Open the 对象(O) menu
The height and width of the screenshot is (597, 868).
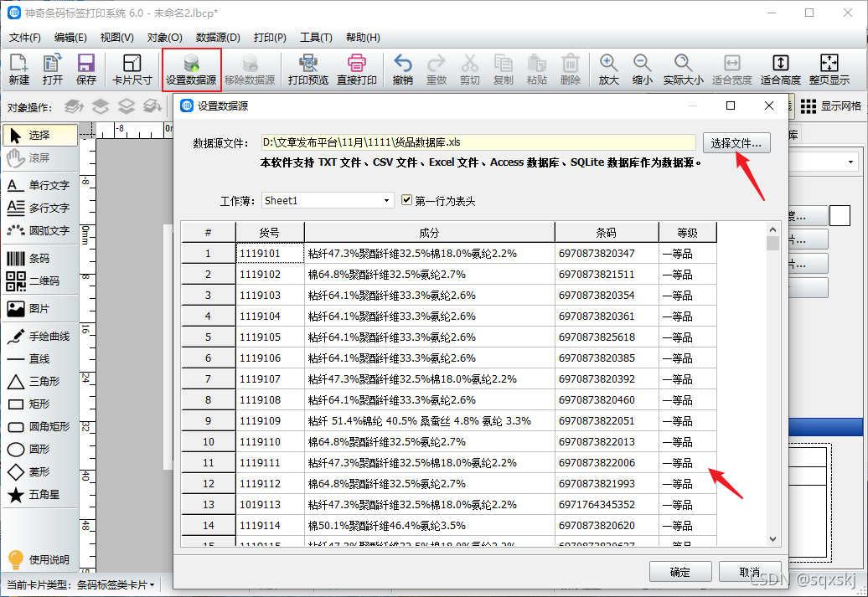(x=164, y=38)
